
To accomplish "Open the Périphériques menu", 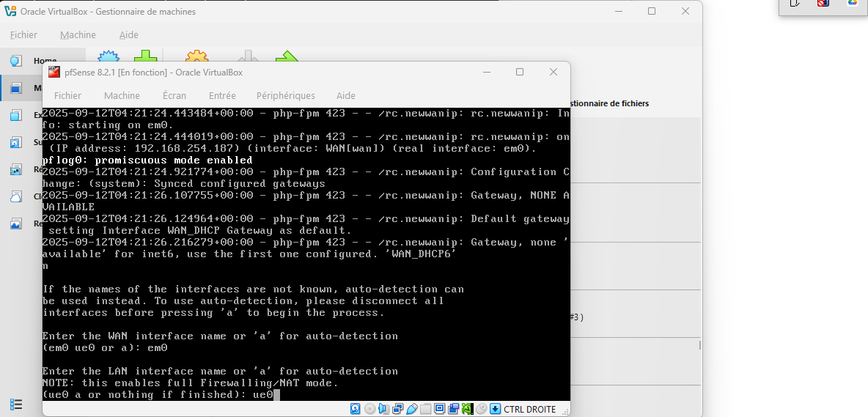I will tap(285, 95).
